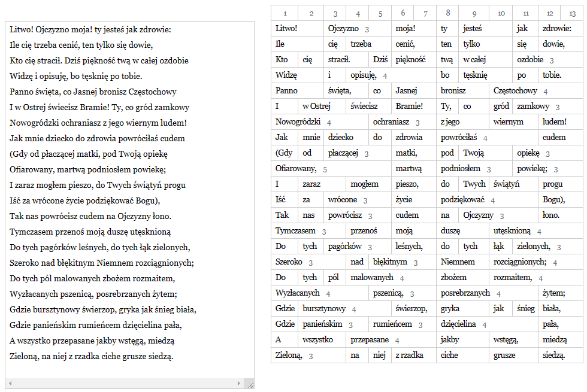This screenshot has height=392, width=587.
Task: Click the "piękność" table cell
Action: click(414, 59)
